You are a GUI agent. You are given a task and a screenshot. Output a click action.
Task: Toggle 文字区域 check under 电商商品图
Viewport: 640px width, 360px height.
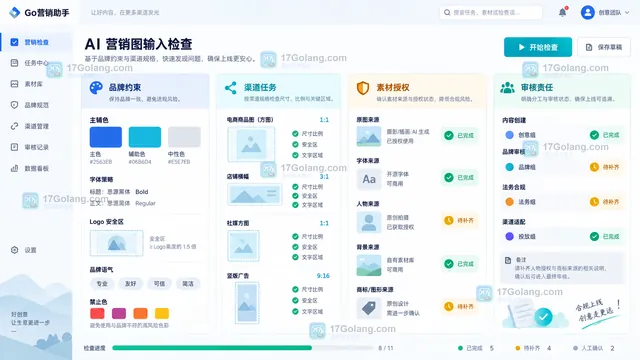pos(295,155)
